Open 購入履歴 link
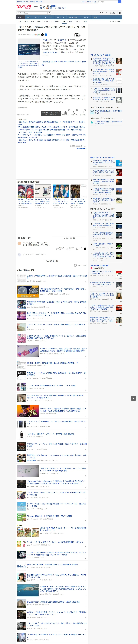Viewport: 138px width, 644px height. click(x=112, y=13)
